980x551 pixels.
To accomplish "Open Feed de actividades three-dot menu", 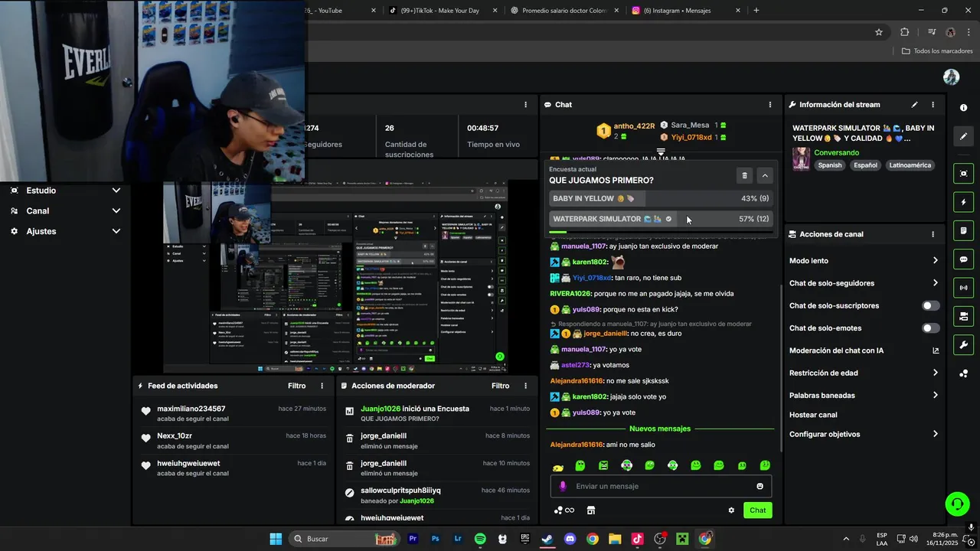I will [322, 386].
